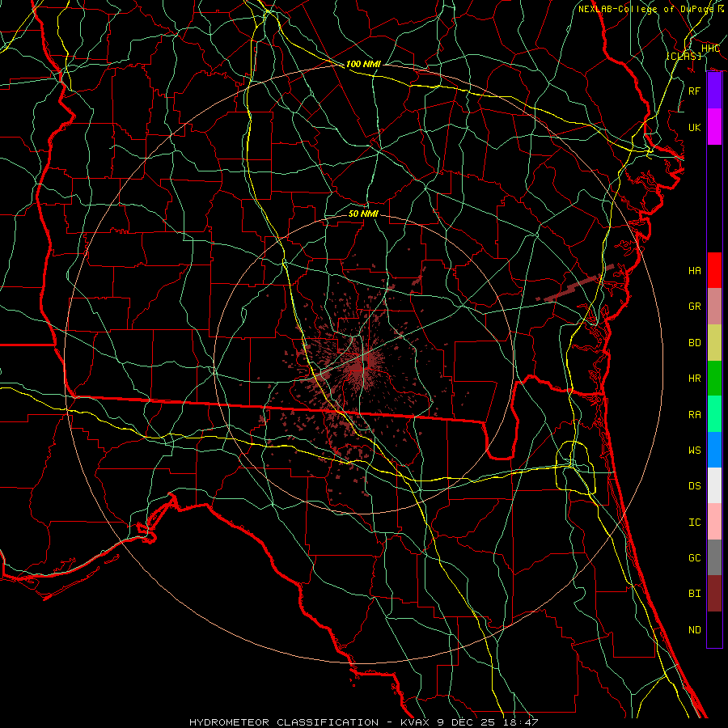Image resolution: width=728 pixels, height=728 pixels.
Task: Click the 'DS' legend label
Action: [695, 486]
